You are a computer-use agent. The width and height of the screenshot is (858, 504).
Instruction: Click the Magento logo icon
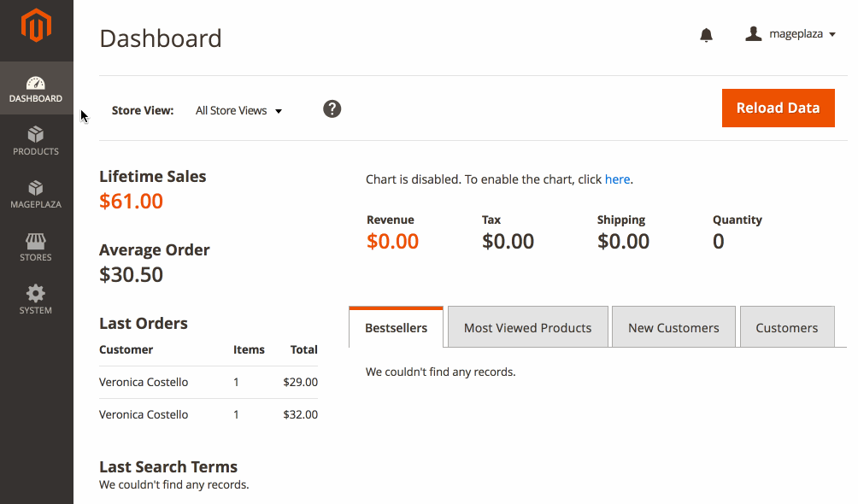click(36, 25)
